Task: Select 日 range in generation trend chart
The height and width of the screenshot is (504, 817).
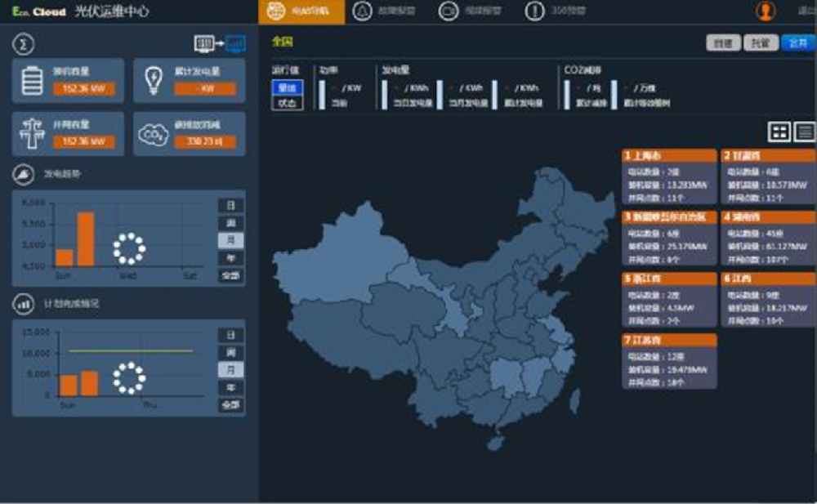Action: (x=231, y=205)
